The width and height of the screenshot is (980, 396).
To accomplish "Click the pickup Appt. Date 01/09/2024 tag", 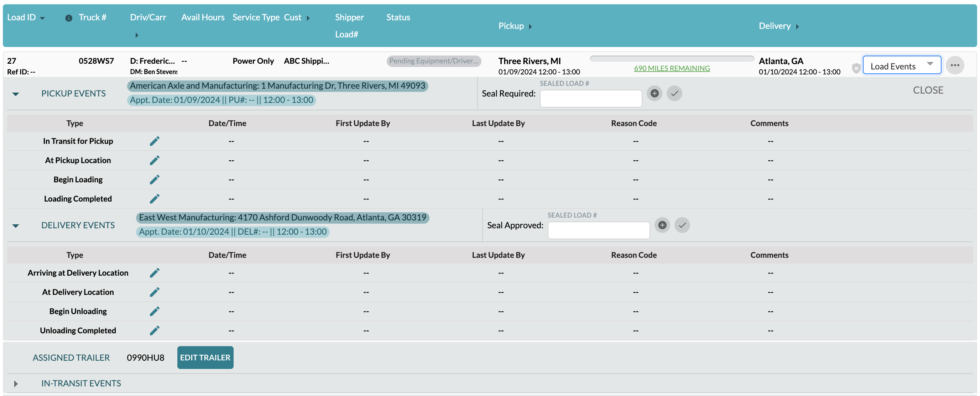I will [x=222, y=100].
